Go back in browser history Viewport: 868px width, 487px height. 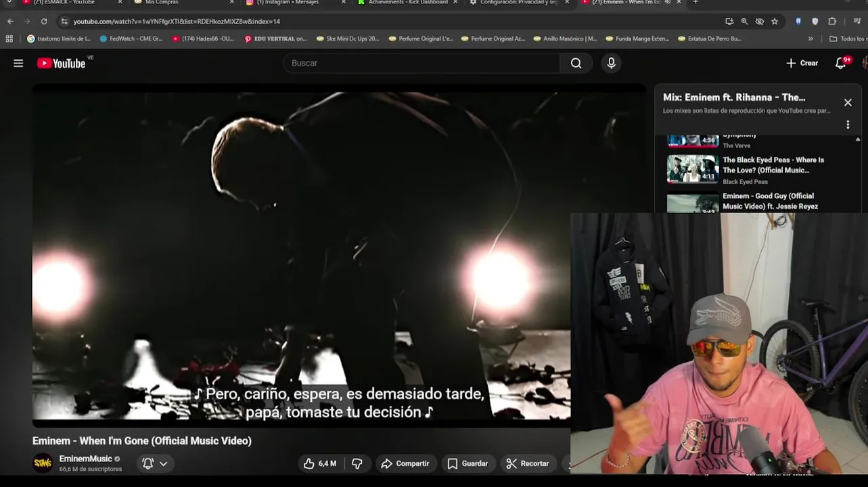coord(10,22)
